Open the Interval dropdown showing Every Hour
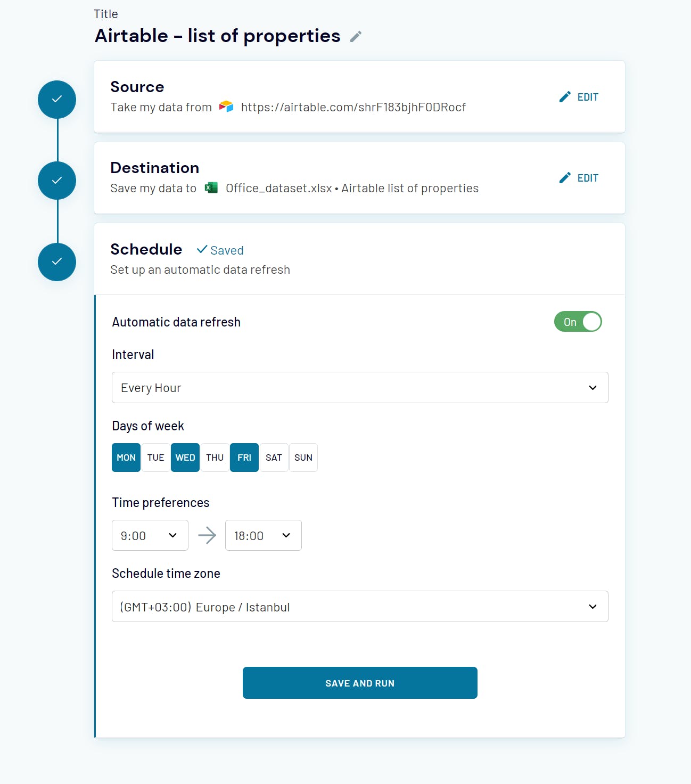The width and height of the screenshot is (691, 784). [360, 388]
